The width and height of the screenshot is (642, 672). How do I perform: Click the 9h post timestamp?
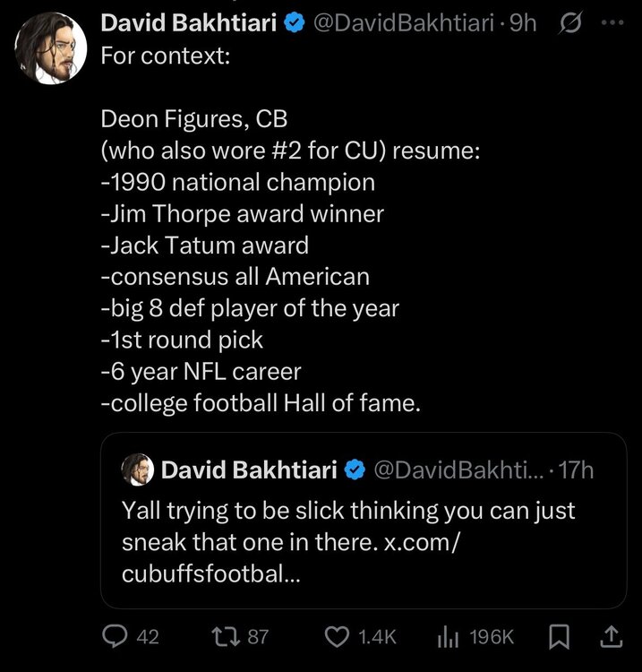pyautogui.click(x=522, y=23)
